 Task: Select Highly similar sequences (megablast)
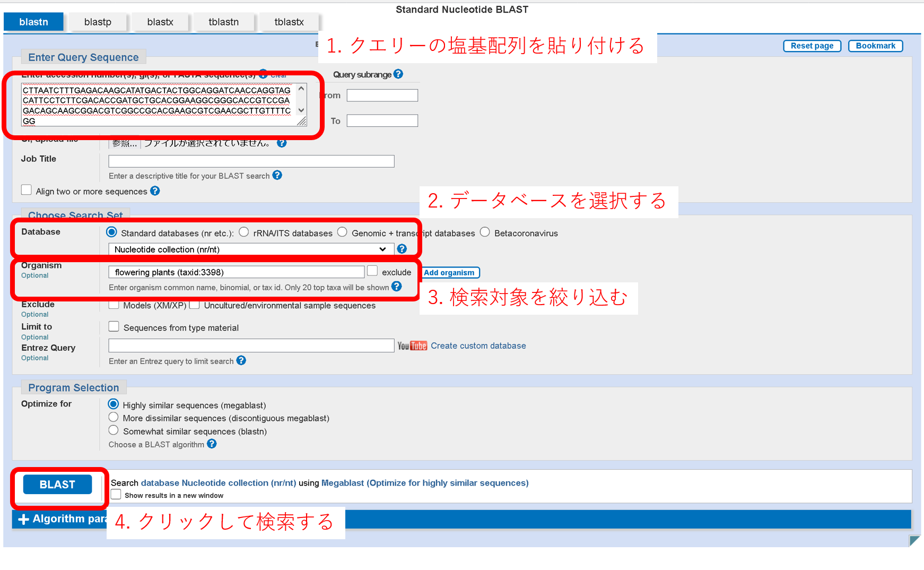[113, 404]
